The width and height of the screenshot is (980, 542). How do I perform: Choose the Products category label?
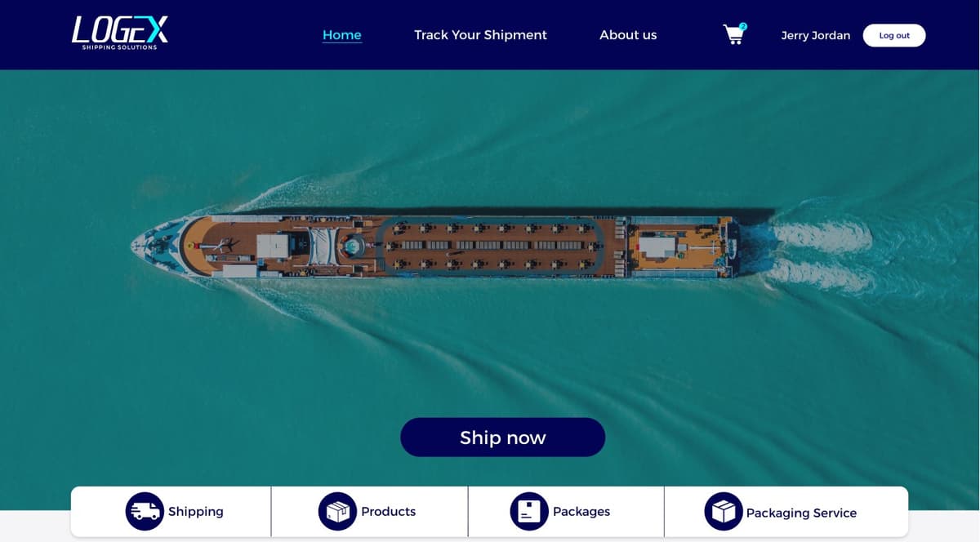click(389, 512)
